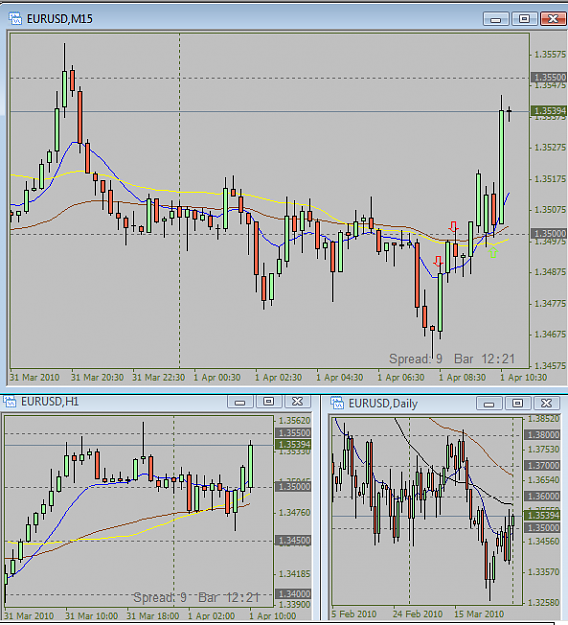
Task: Click the 1.34000 price level label on H1
Action: coord(293,594)
